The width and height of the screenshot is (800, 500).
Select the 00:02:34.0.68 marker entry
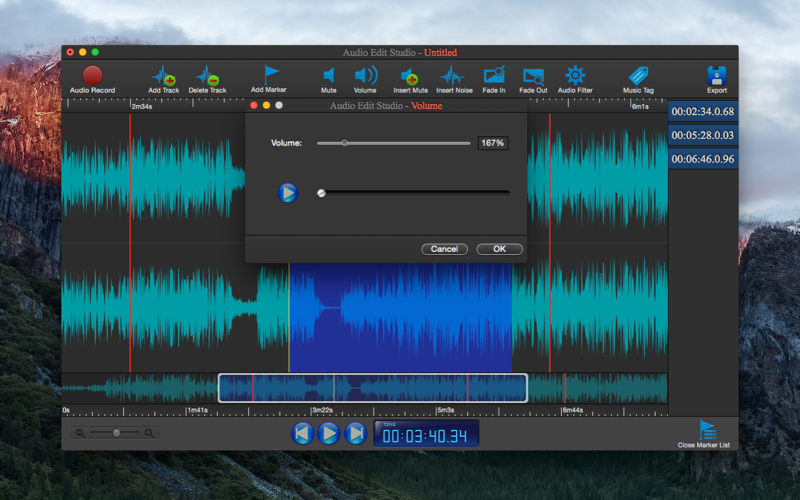pos(703,111)
